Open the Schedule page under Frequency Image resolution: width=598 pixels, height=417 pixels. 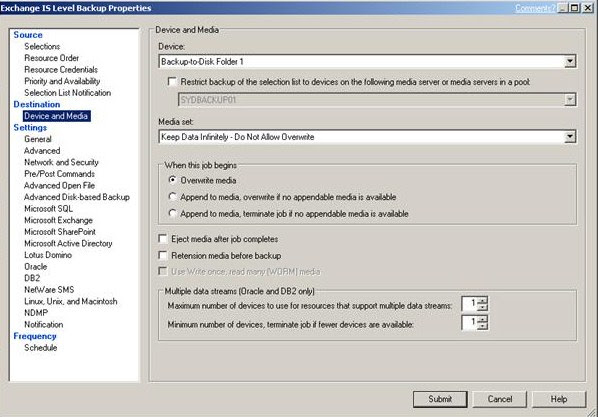tap(41, 348)
